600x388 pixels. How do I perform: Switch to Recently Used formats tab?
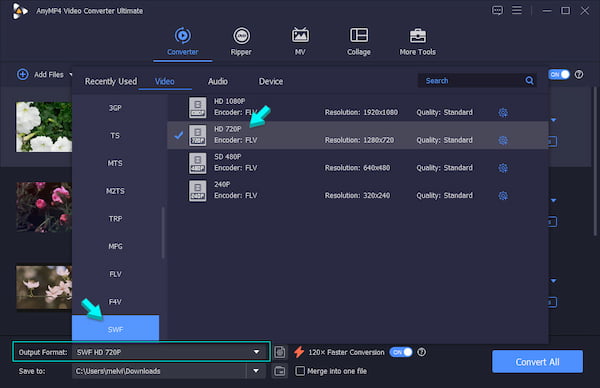click(x=111, y=81)
